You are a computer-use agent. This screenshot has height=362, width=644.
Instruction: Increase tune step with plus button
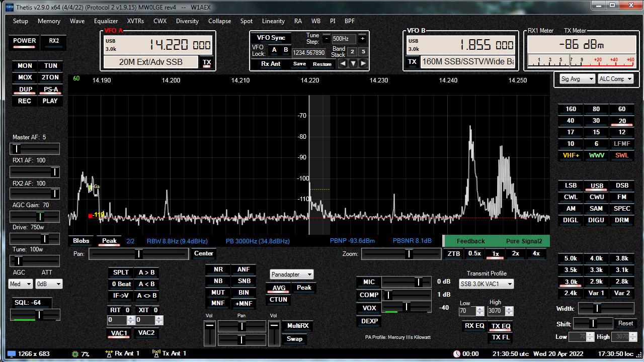362,39
